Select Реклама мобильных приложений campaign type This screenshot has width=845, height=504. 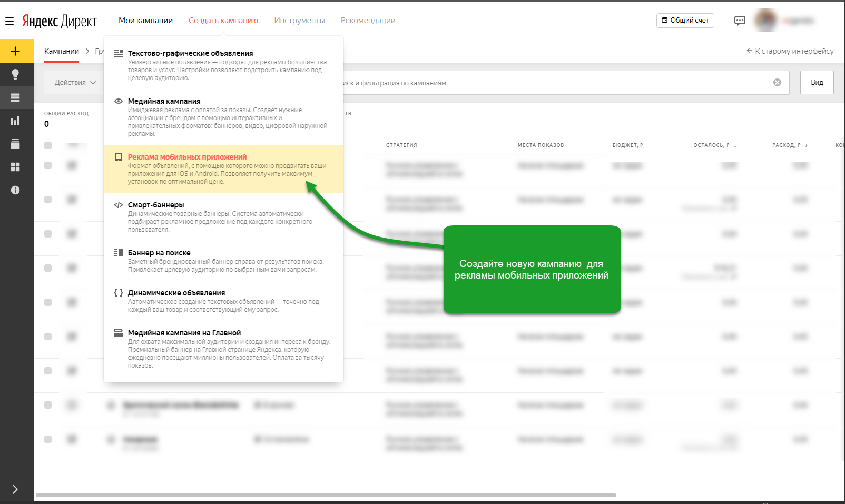[187, 157]
